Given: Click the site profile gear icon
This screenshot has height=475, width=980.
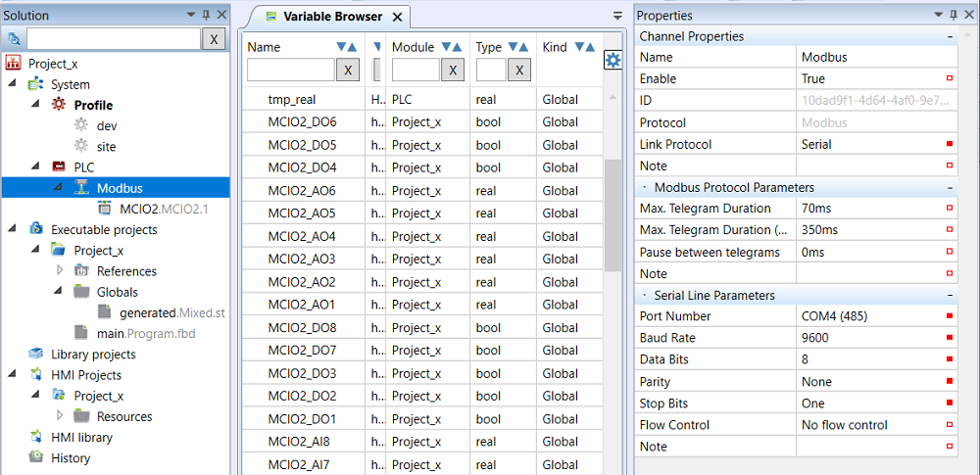Looking at the screenshot, I should click(x=81, y=146).
